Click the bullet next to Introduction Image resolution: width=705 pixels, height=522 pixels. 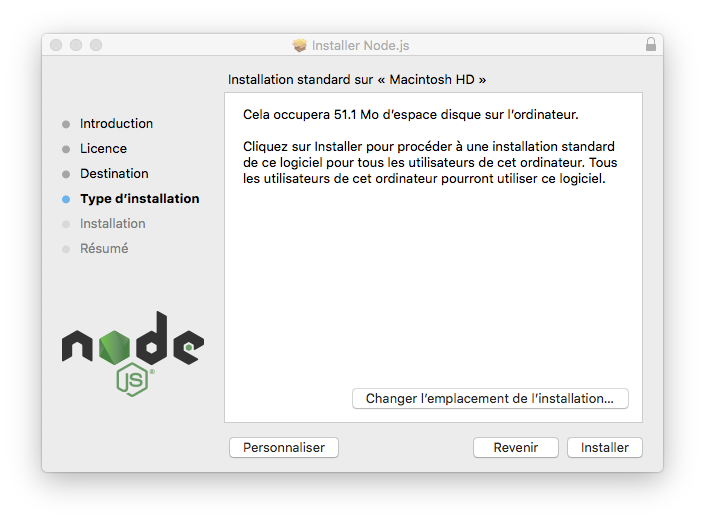tap(66, 124)
